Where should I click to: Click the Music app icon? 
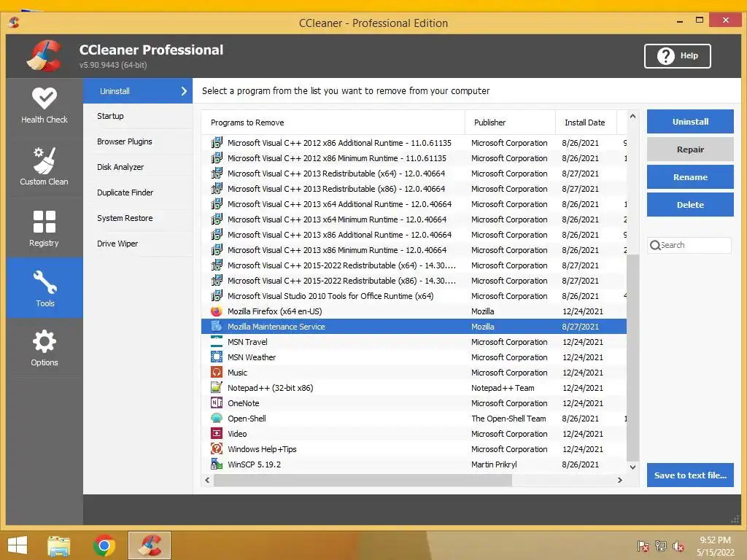tap(216, 373)
